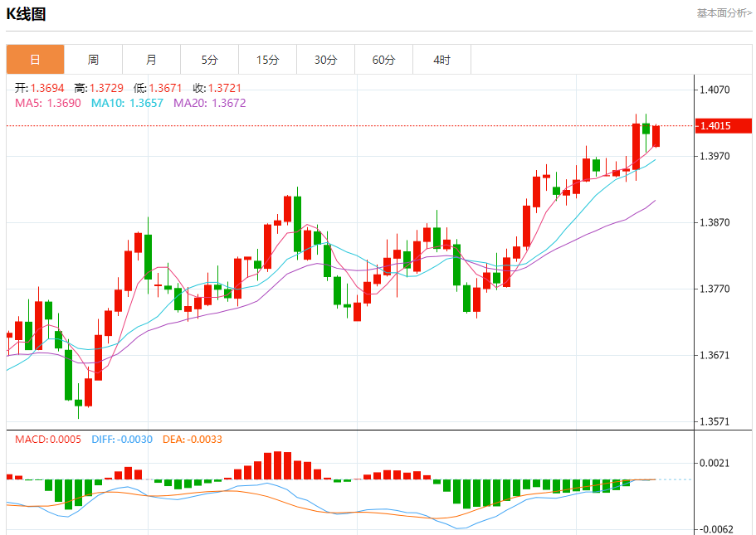This screenshot has height=535, width=756.
Task: Click the DIFF: -0.0030 indicator label
Action: pyautogui.click(x=122, y=439)
